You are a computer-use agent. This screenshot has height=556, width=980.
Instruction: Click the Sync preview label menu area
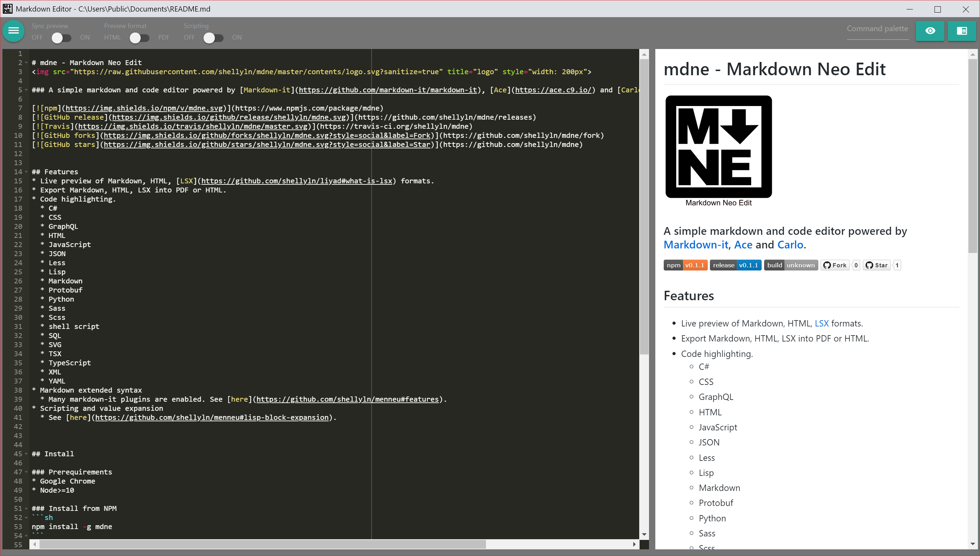[x=50, y=26]
